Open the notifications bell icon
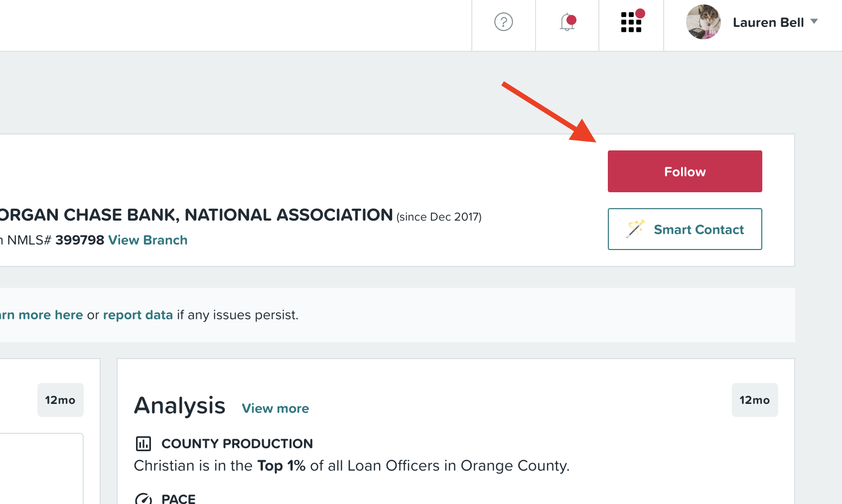The width and height of the screenshot is (842, 504). pyautogui.click(x=567, y=22)
